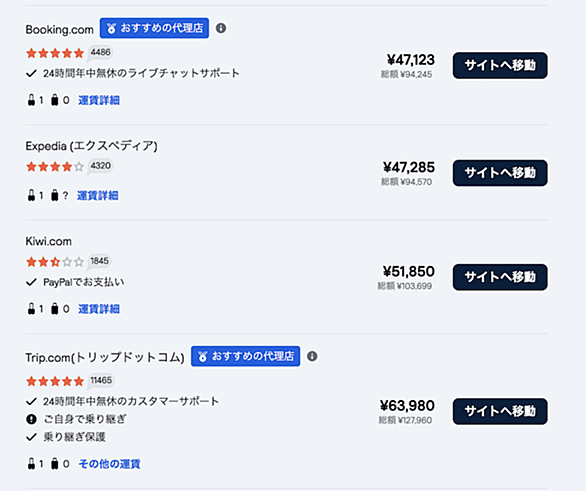
Task: Click Trip.com 11465 review count bubble
Action: [101, 380]
